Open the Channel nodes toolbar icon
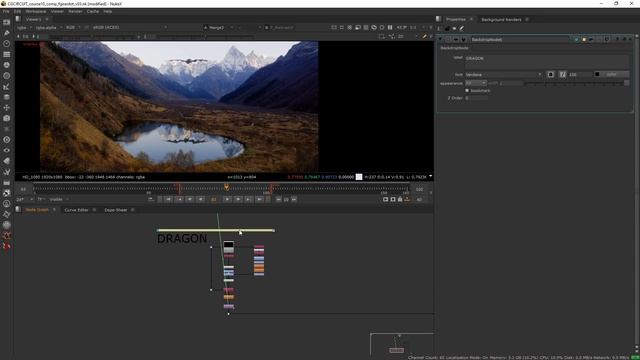 click(x=7, y=54)
